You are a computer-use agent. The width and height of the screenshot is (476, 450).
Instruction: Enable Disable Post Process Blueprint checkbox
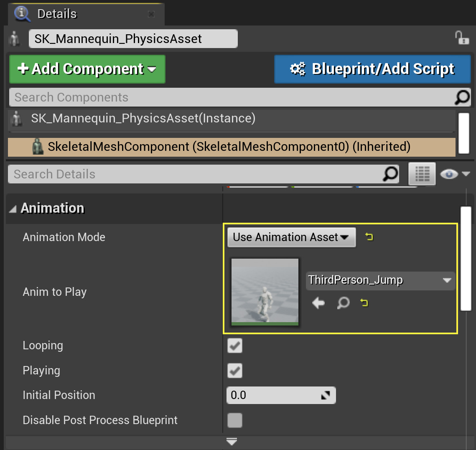coord(235,420)
